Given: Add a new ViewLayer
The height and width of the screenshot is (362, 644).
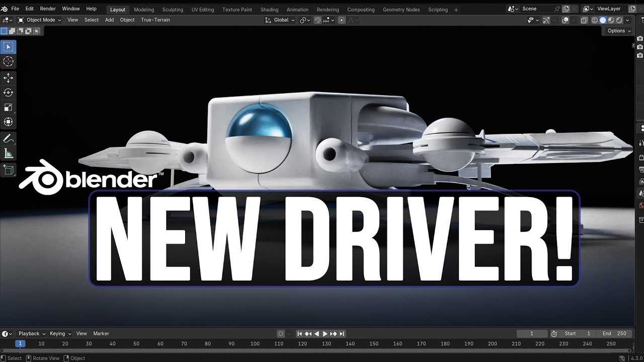Looking at the screenshot, I should click(x=632, y=9).
